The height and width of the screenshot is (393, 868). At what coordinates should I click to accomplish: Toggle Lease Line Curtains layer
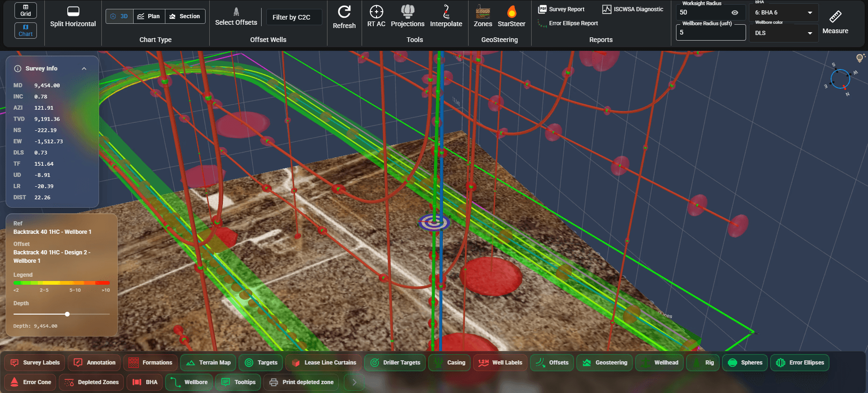pos(323,363)
